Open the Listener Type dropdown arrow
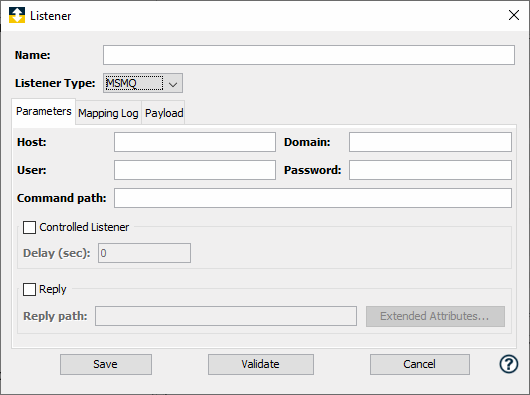This screenshot has height=395, width=530. [173, 83]
